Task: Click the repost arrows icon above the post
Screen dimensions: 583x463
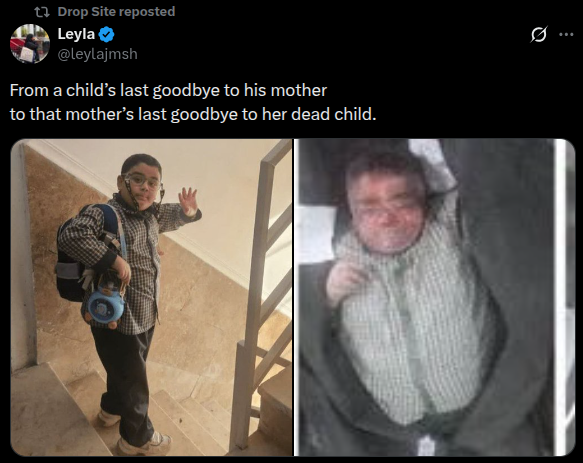Action: [x=42, y=12]
